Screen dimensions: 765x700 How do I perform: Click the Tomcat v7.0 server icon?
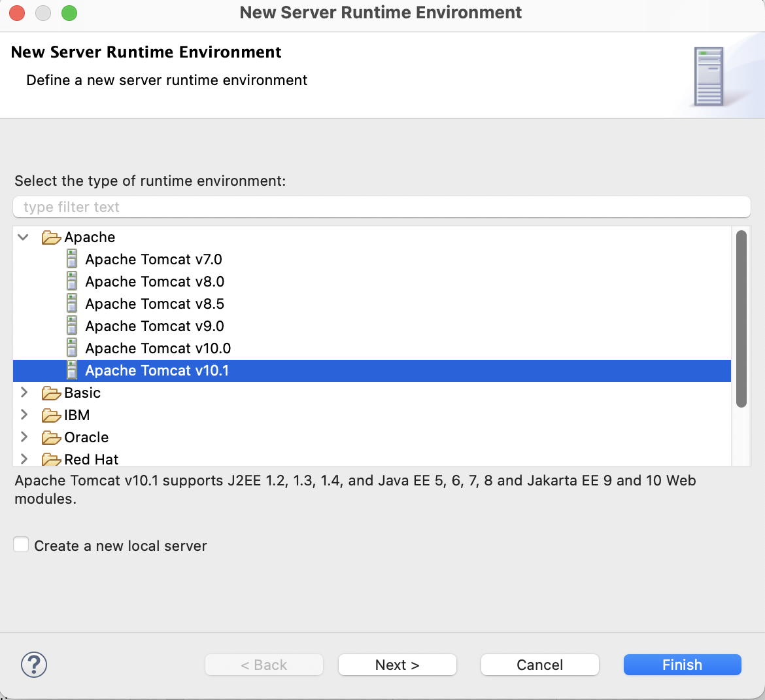pos(72,259)
